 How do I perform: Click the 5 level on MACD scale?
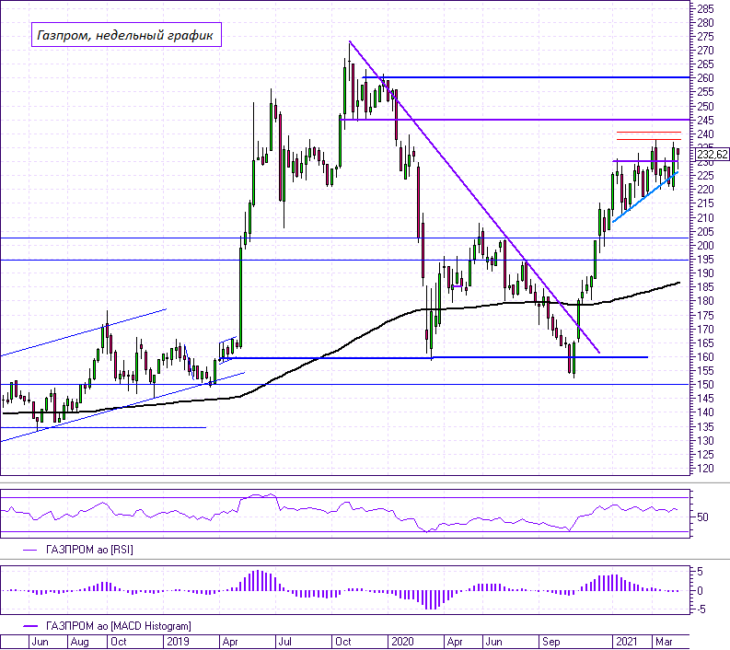(700, 572)
